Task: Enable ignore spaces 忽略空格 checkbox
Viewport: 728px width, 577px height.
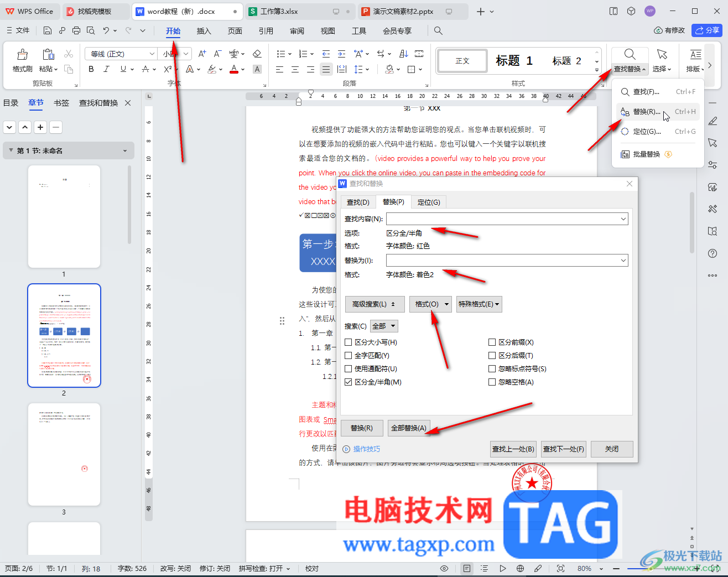Action: (x=492, y=382)
